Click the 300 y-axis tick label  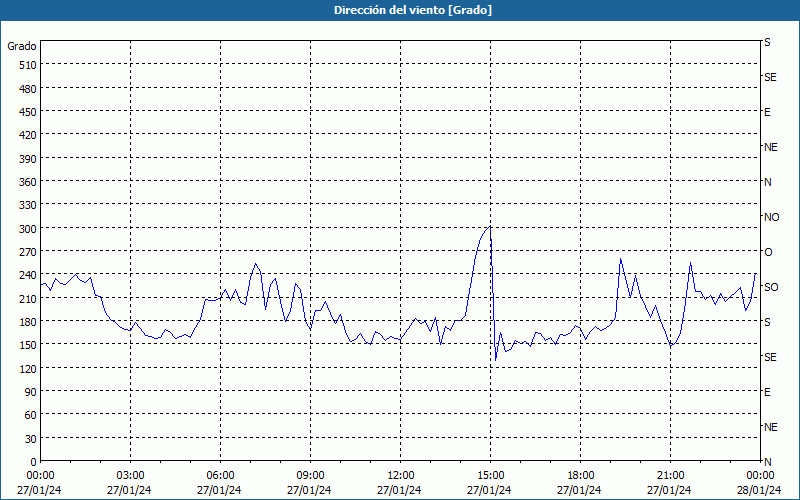[x=28, y=229]
